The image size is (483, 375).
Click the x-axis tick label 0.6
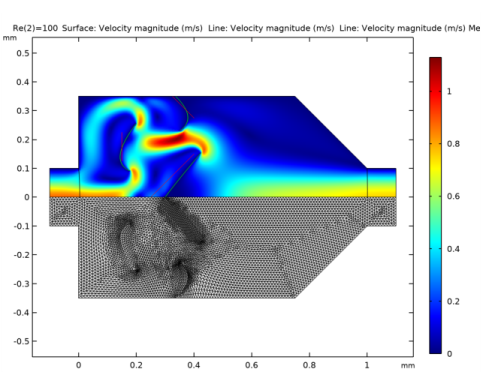point(252,365)
